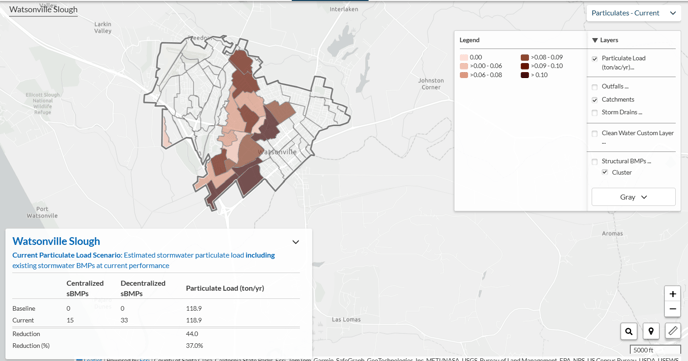The width and height of the screenshot is (688, 361).
Task: Open the Particulates - Current dropdown
Action: pyautogui.click(x=634, y=13)
